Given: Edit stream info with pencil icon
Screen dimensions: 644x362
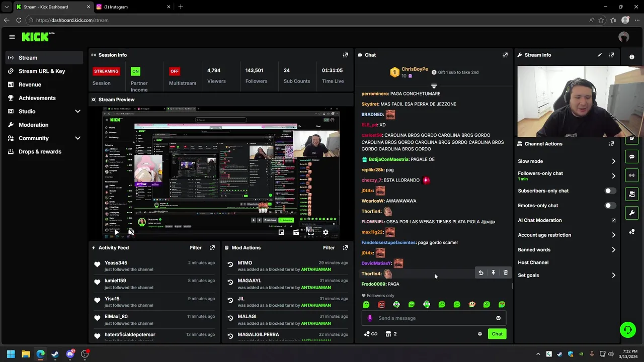Looking at the screenshot, I should (x=599, y=55).
